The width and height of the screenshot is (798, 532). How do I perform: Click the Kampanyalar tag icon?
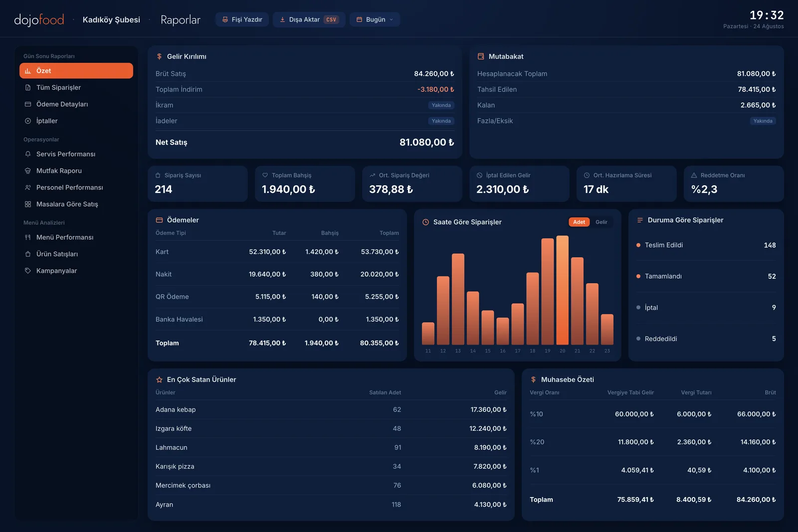pos(28,271)
